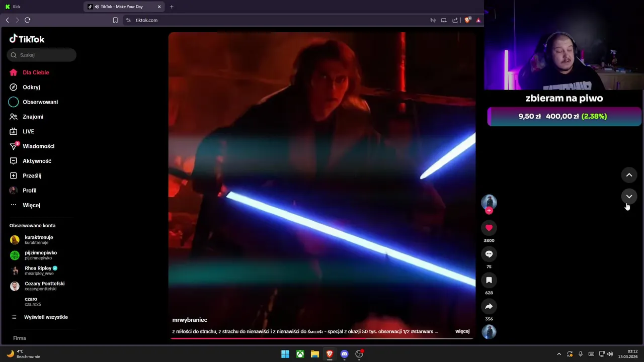644x362 pixels.
Task: Click the microphone tray icon
Action: (x=581, y=354)
